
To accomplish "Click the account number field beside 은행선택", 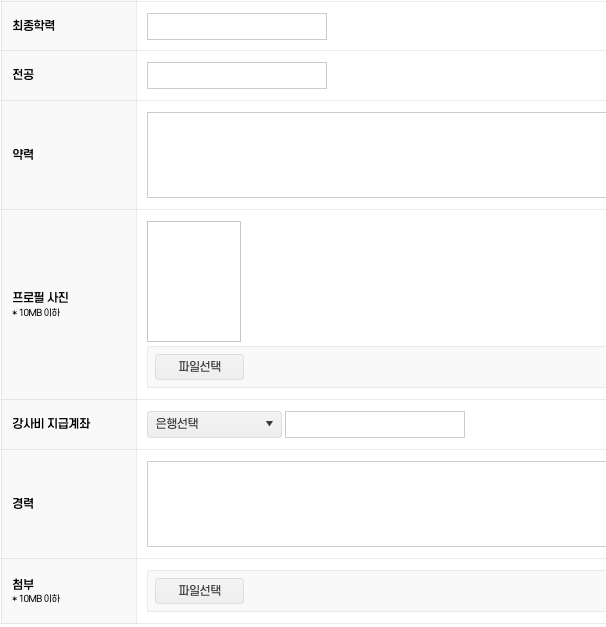I will click(x=374, y=424).
